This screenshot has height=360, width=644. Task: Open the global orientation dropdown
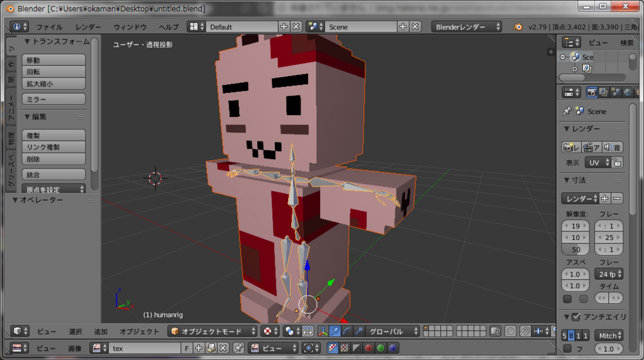point(393,331)
